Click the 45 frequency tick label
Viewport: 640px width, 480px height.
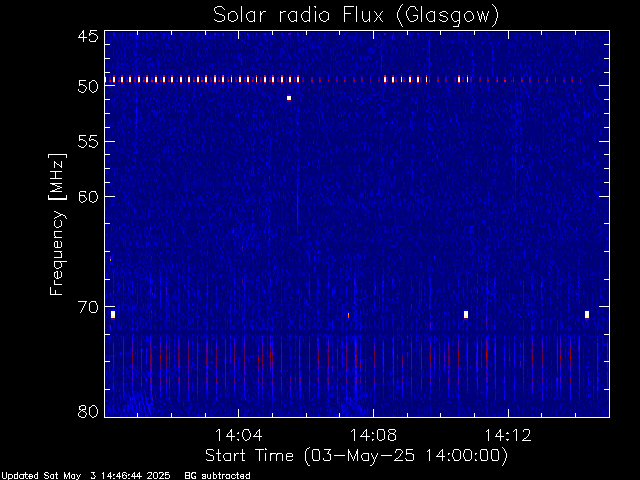(88, 37)
